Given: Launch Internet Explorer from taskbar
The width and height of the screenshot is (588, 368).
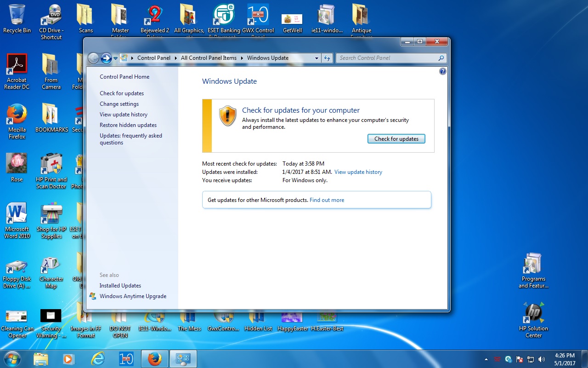Looking at the screenshot, I should [x=98, y=359].
